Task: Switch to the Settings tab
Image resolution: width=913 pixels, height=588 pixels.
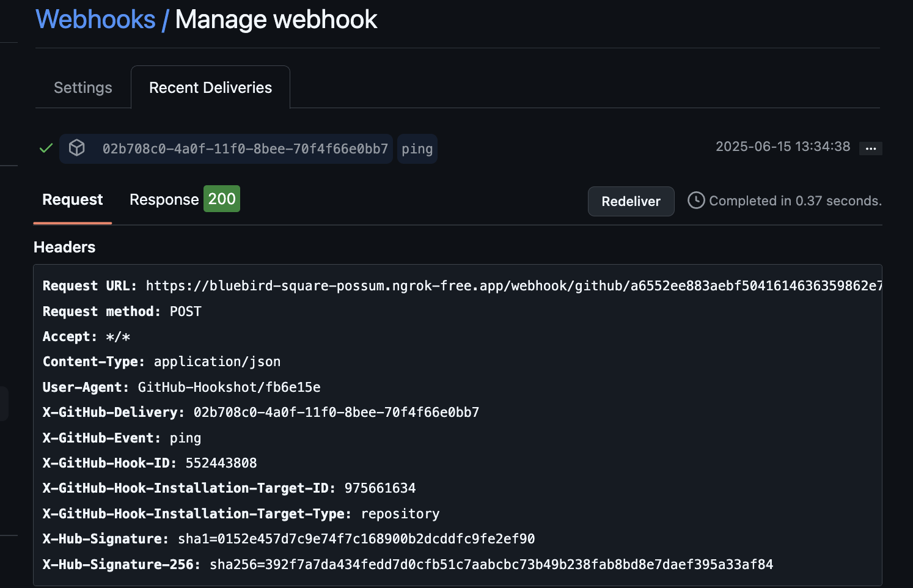Action: tap(83, 87)
